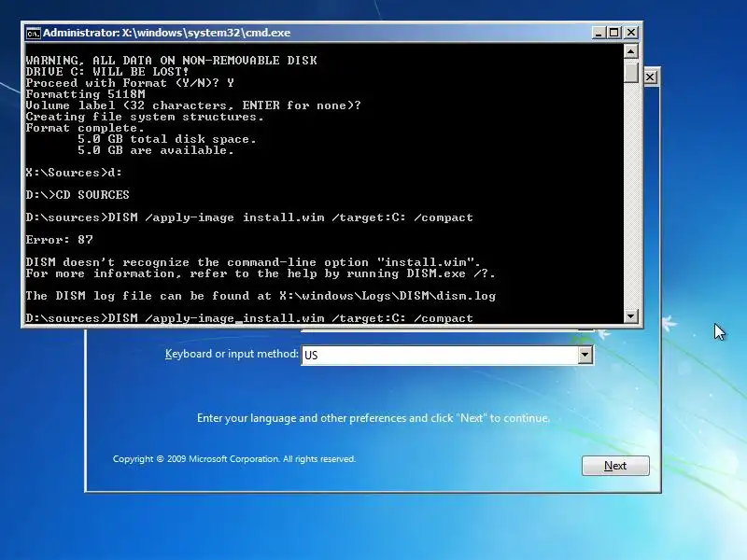Click the 'Keyboard or input method:' label
747x560 pixels.
point(232,354)
